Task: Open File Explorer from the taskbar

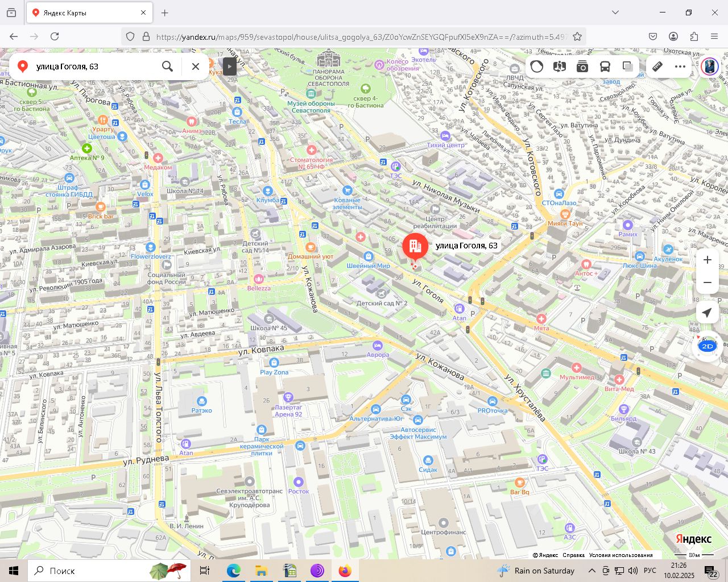Action: point(261,571)
